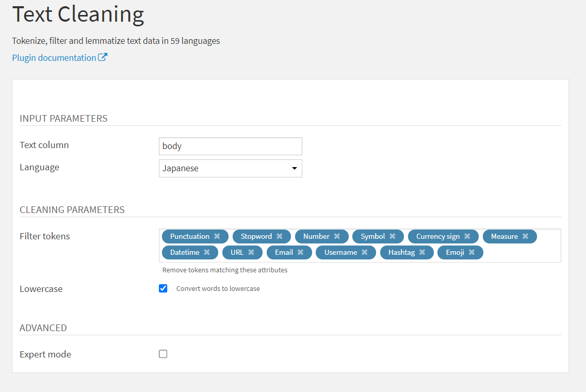Remove the Email filter tag
This screenshot has width=586, height=392.
coord(300,252)
